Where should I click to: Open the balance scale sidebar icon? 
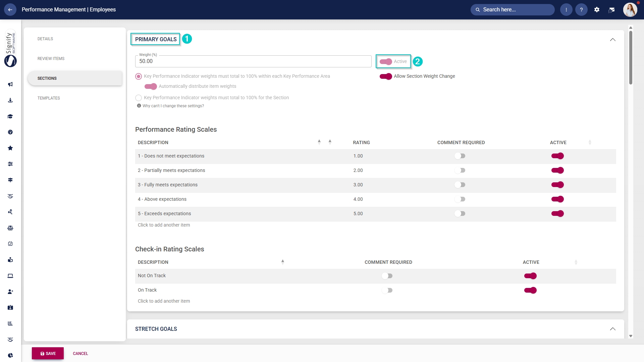point(10,228)
